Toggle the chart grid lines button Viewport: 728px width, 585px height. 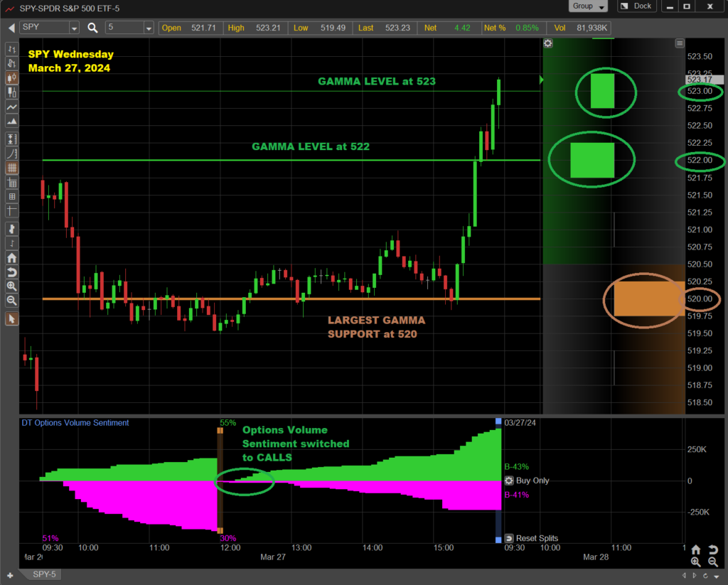click(11, 168)
